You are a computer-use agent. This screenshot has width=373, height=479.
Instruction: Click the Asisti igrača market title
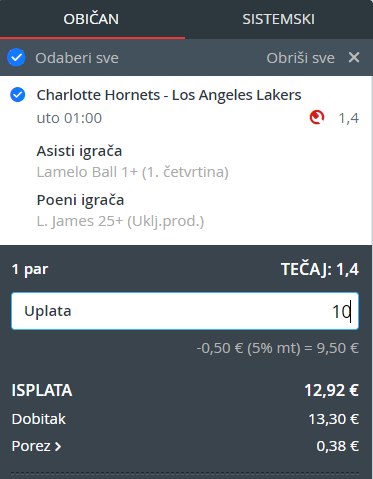(79, 151)
